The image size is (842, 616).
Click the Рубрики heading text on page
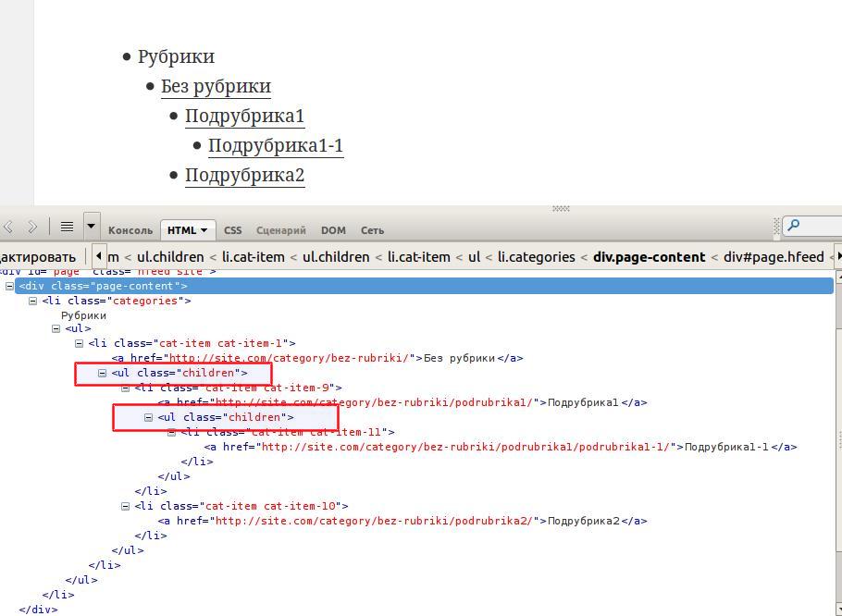point(176,56)
